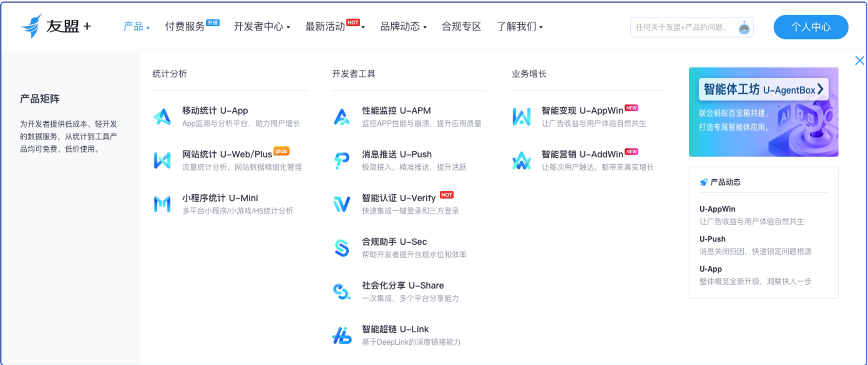Click the U-Link smart deep-link icon
The image size is (868, 365).
(342, 335)
